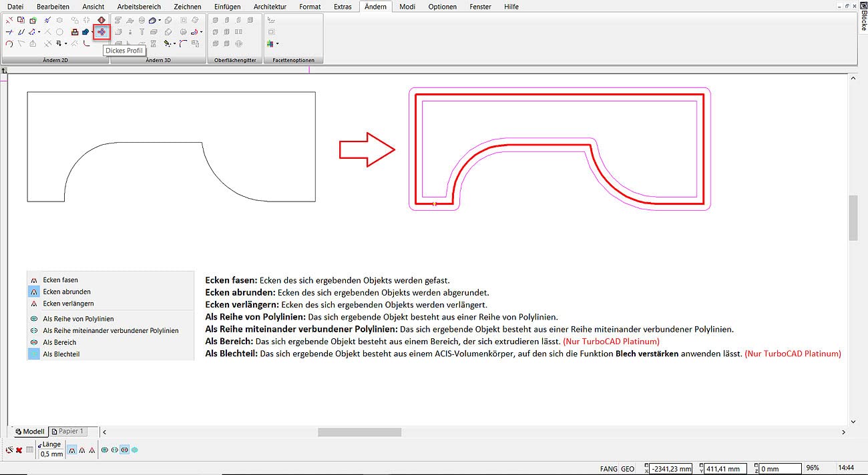Open the Datei menu
The image size is (868, 475).
click(15, 7)
